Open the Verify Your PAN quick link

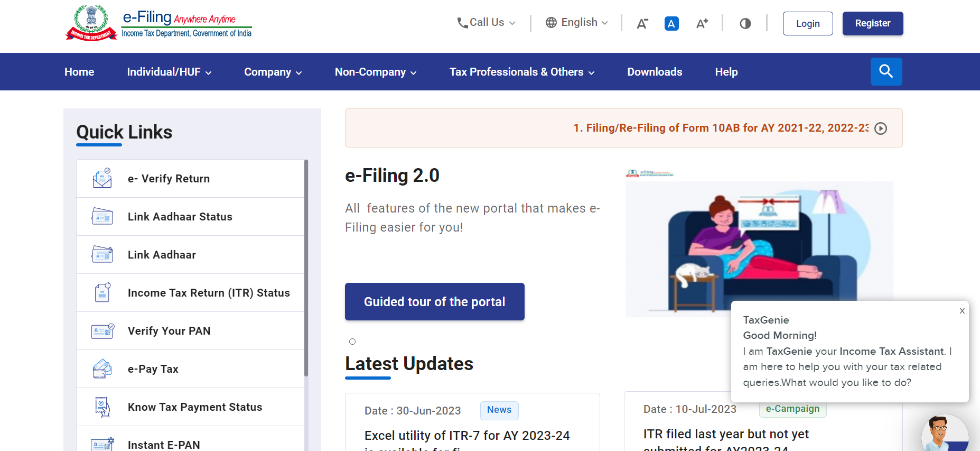click(x=190, y=331)
